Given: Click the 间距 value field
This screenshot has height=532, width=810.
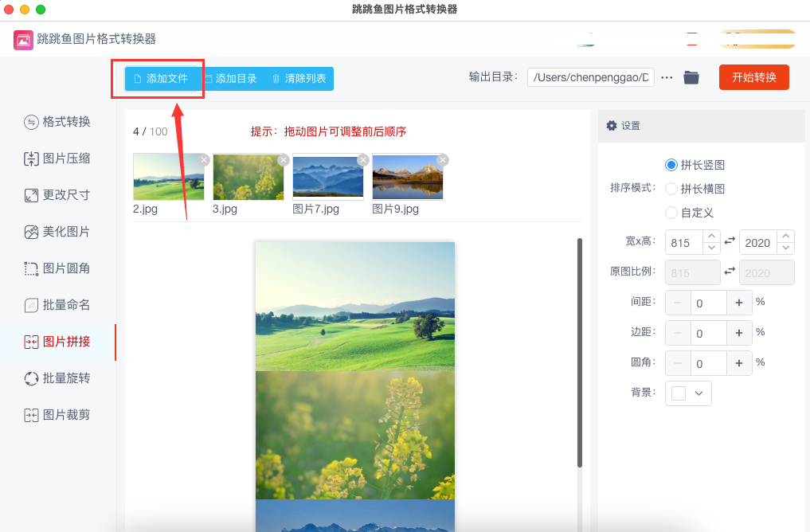Looking at the screenshot, I should (709, 303).
